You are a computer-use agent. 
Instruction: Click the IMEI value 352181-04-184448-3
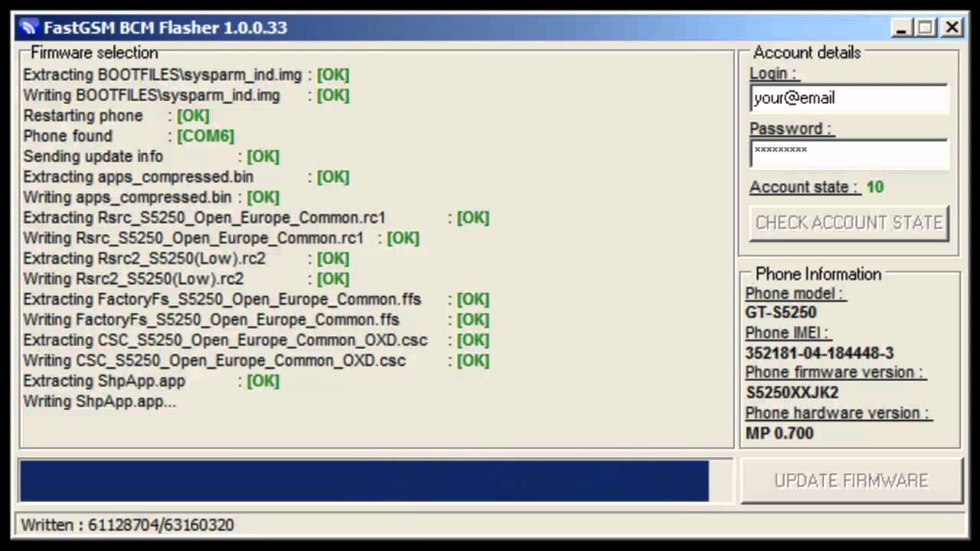click(x=819, y=353)
